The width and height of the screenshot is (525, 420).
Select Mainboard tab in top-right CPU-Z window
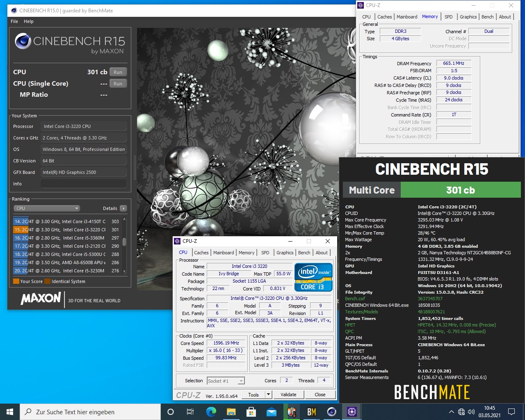pyautogui.click(x=407, y=17)
